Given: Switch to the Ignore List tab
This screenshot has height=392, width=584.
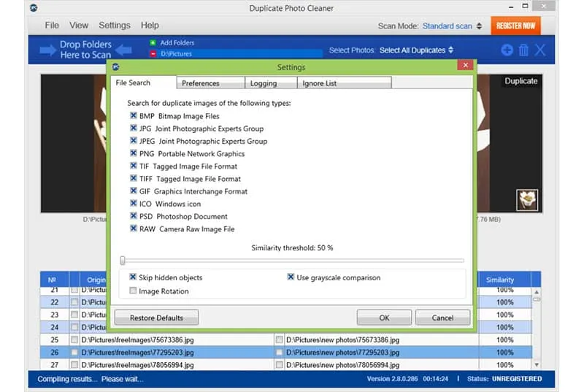Looking at the screenshot, I should [345, 83].
